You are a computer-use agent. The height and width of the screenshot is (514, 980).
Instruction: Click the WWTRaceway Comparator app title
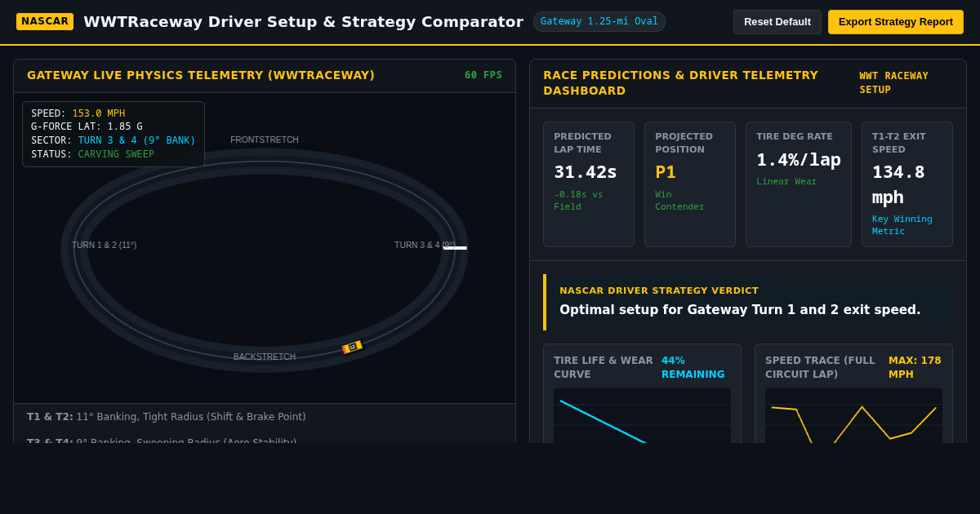click(x=303, y=22)
